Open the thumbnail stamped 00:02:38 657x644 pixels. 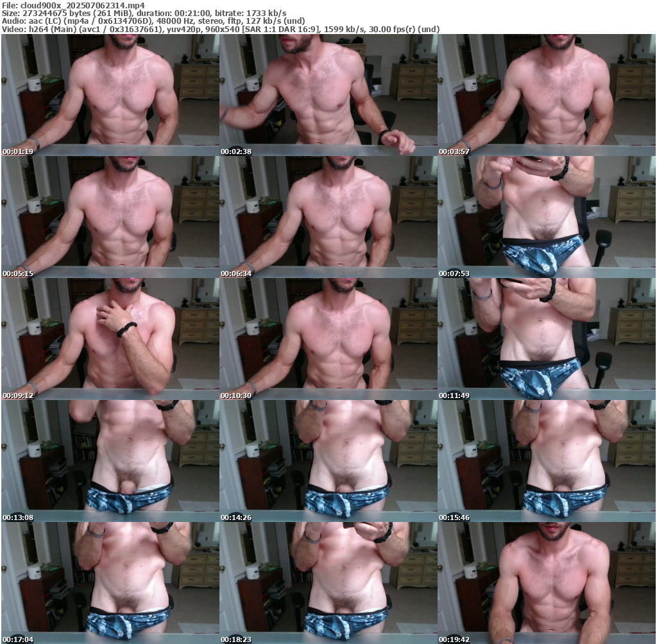328,95
